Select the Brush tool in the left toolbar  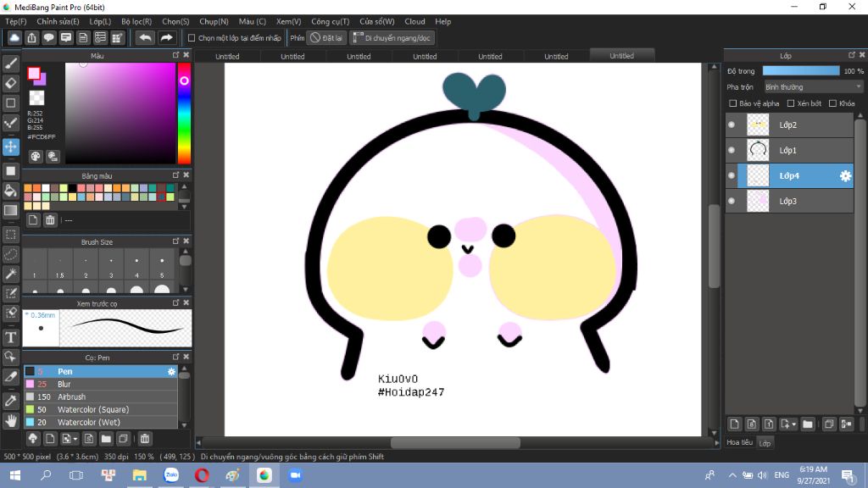pyautogui.click(x=10, y=64)
